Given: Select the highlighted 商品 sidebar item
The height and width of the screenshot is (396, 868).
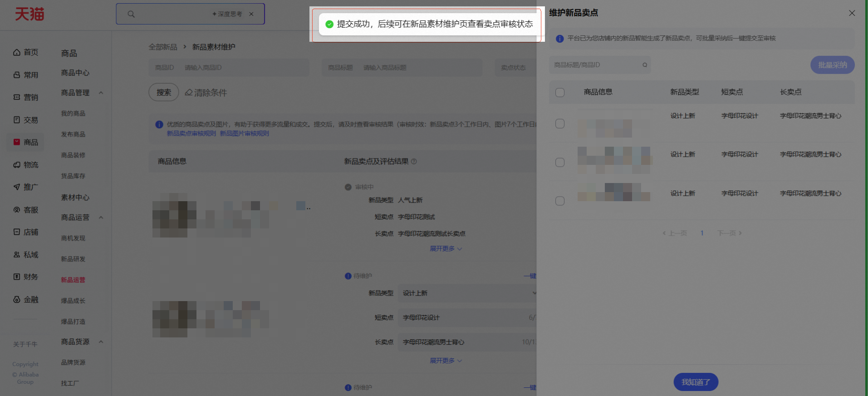Looking at the screenshot, I should (26, 142).
